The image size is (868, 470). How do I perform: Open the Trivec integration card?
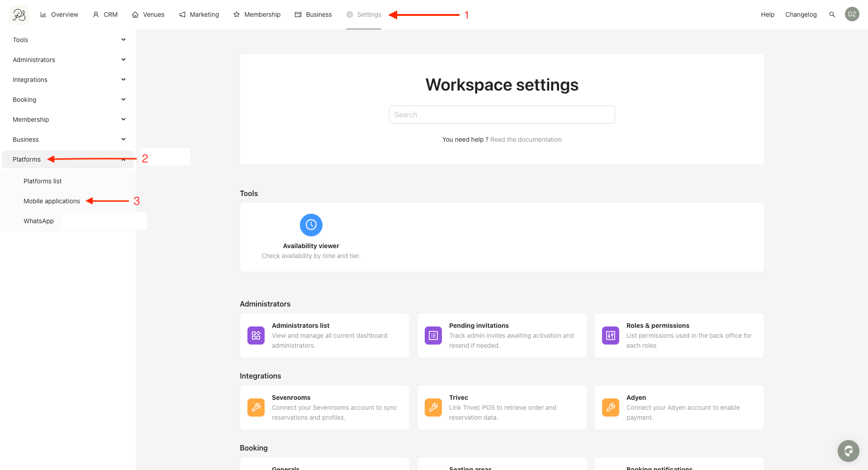[502, 408]
